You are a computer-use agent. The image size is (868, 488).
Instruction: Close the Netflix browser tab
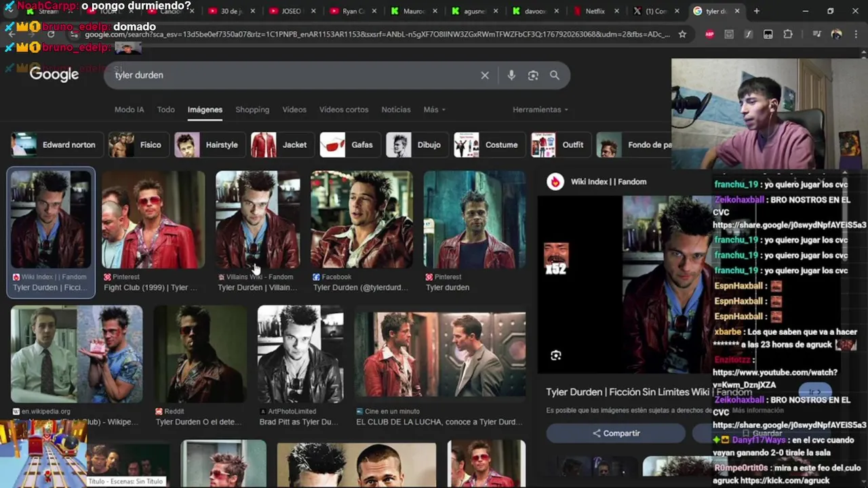pyautogui.click(x=617, y=12)
